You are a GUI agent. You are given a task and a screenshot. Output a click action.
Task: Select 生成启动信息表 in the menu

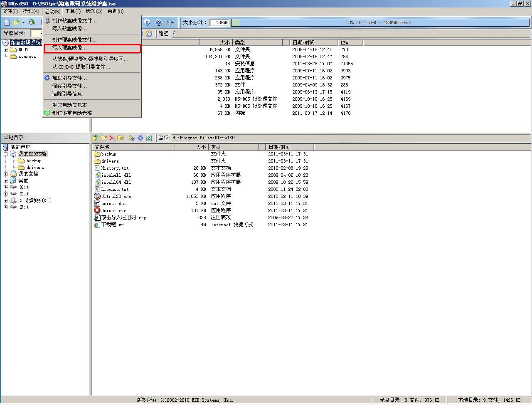(x=92, y=105)
